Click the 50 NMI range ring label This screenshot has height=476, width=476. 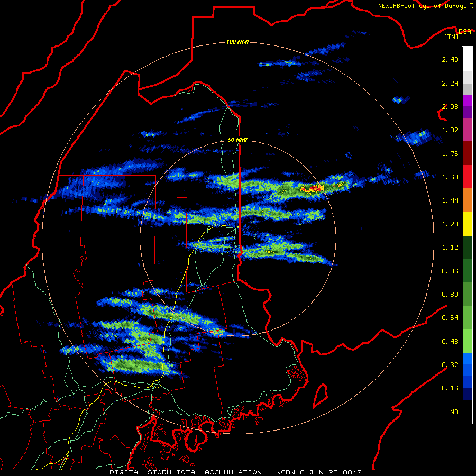(x=237, y=140)
